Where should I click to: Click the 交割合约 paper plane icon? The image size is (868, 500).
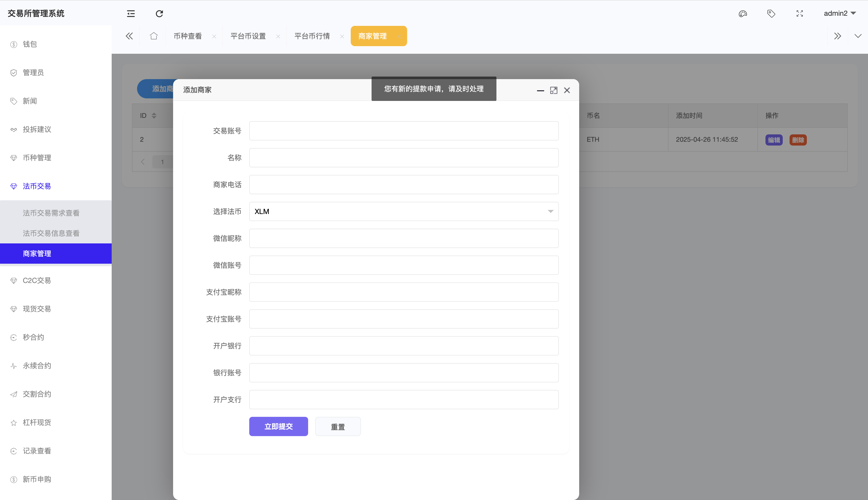point(14,394)
